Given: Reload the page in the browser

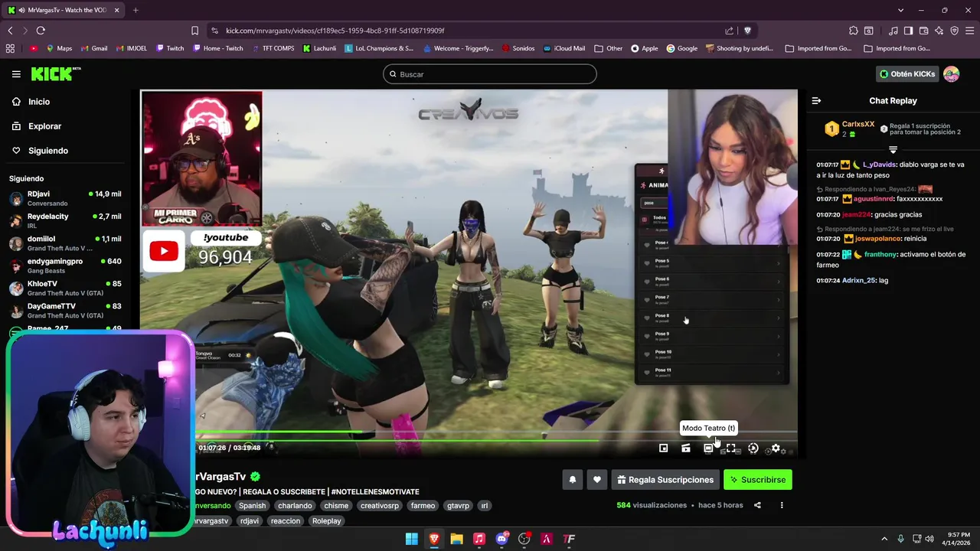Looking at the screenshot, I should coord(41,31).
